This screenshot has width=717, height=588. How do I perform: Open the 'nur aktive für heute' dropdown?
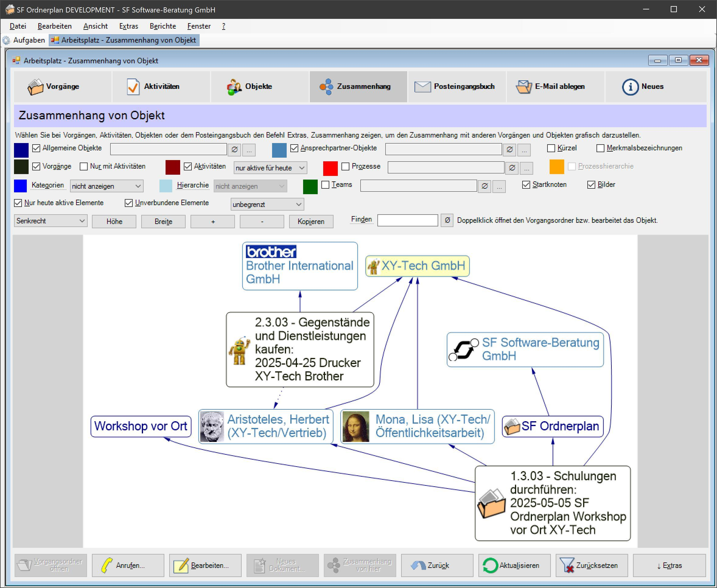(270, 168)
